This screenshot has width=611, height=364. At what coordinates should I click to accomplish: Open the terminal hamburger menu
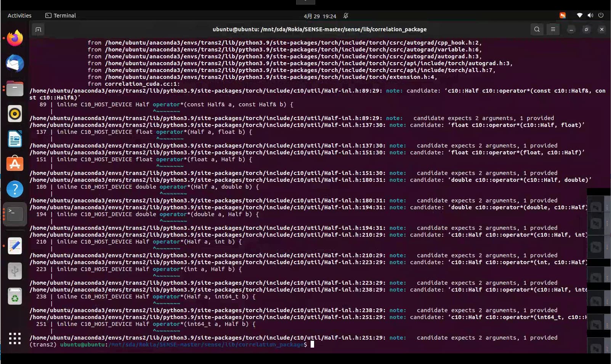(553, 29)
